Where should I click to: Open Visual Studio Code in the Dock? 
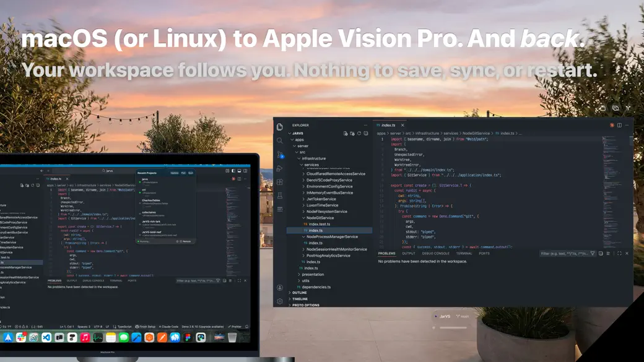click(x=46, y=337)
